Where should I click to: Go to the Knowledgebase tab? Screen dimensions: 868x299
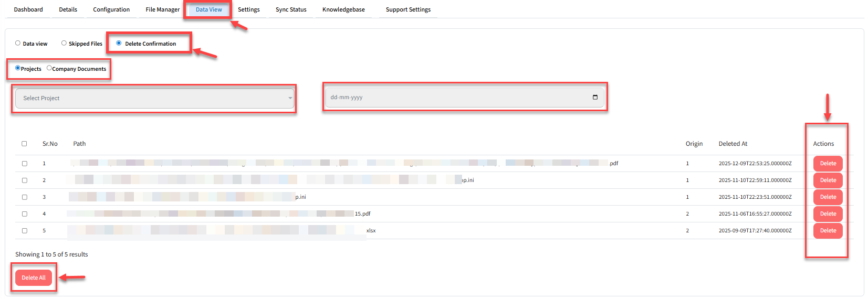coord(343,9)
